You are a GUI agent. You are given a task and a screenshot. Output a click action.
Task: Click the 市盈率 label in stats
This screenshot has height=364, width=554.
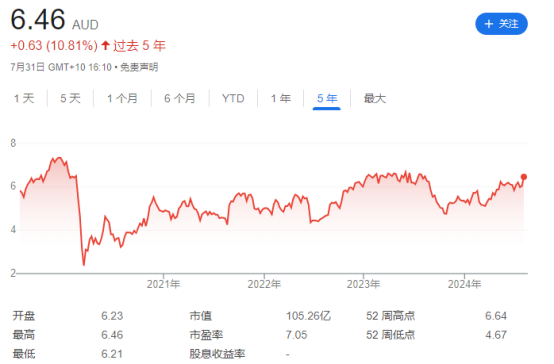coord(206,335)
